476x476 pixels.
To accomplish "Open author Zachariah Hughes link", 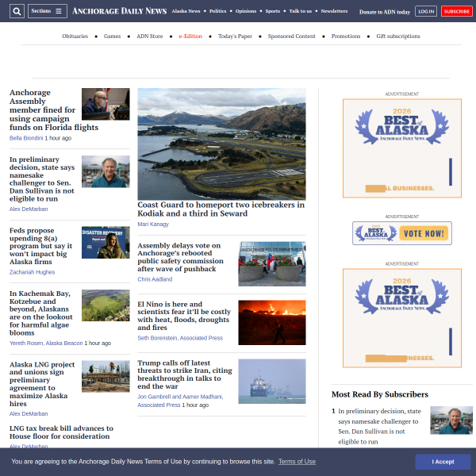I will tap(33, 272).
